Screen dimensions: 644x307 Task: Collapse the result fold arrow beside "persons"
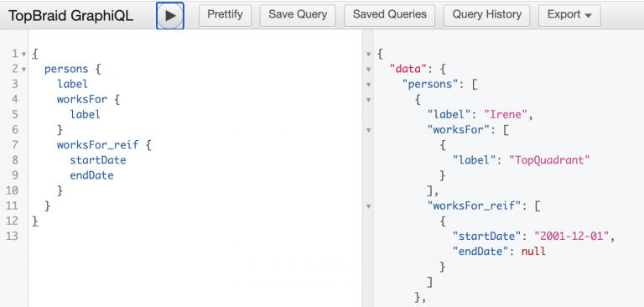368,84
